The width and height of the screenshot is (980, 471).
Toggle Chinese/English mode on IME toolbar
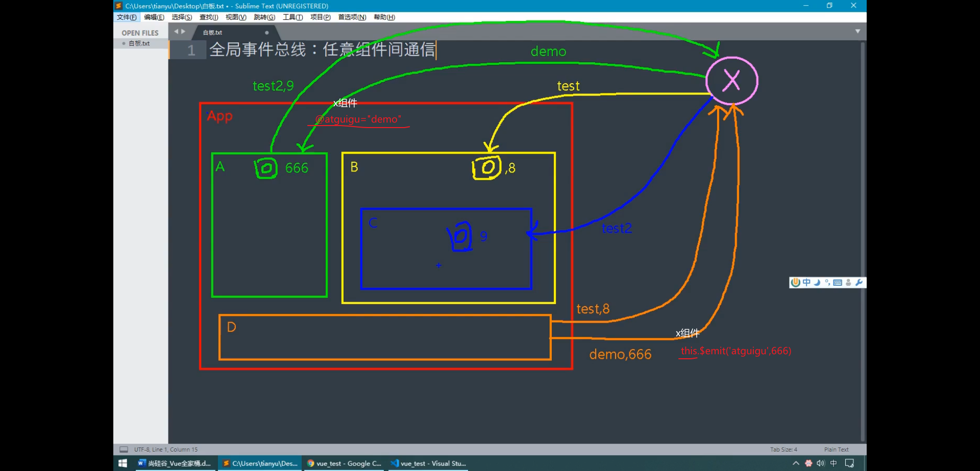[x=806, y=282]
